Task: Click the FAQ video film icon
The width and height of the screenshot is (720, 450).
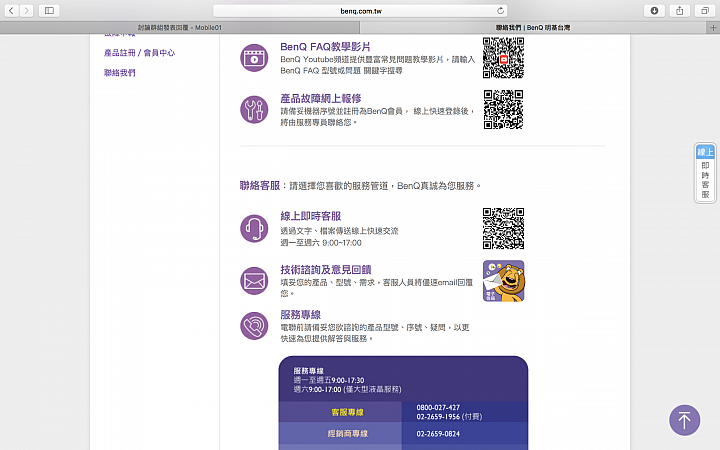Action: click(x=254, y=58)
